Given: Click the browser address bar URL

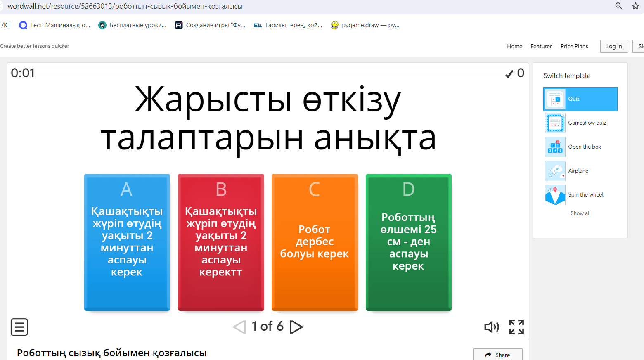Looking at the screenshot, I should 125,6.
